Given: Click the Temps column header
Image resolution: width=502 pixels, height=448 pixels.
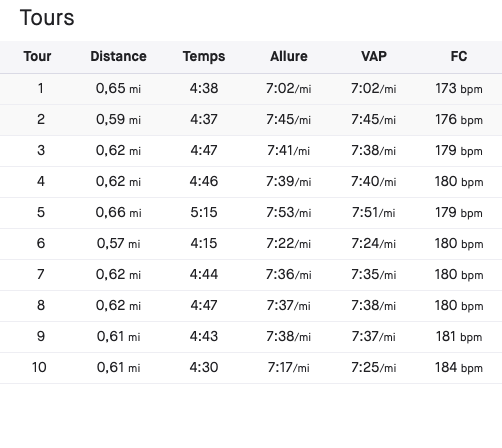Looking at the screenshot, I should pyautogui.click(x=204, y=57).
